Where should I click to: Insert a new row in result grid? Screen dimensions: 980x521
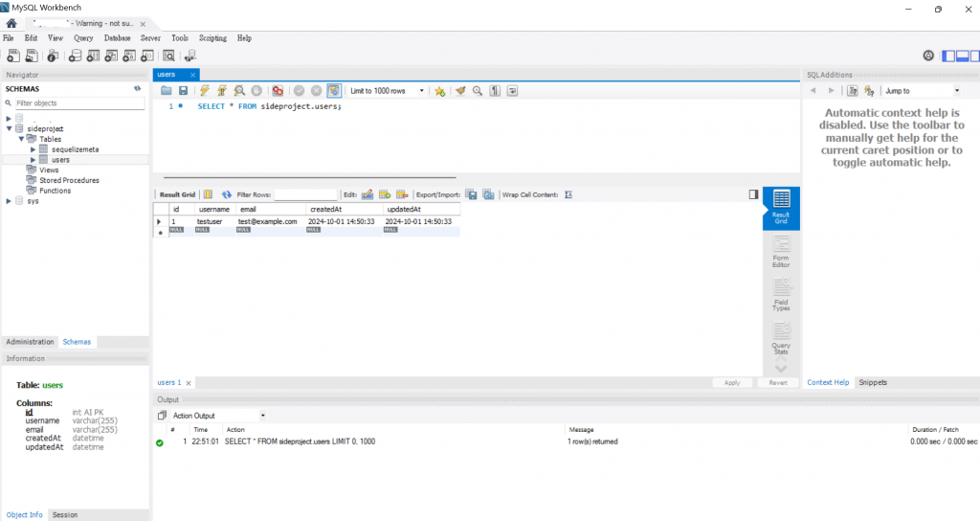[x=385, y=194]
